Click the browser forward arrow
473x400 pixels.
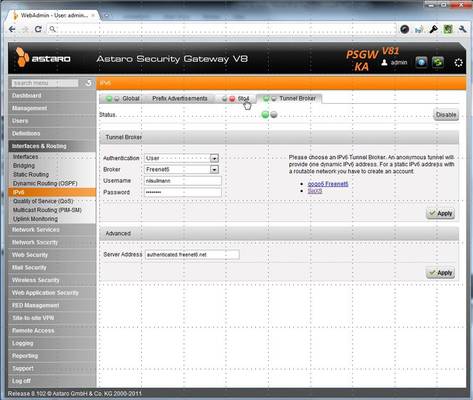click(x=25, y=29)
